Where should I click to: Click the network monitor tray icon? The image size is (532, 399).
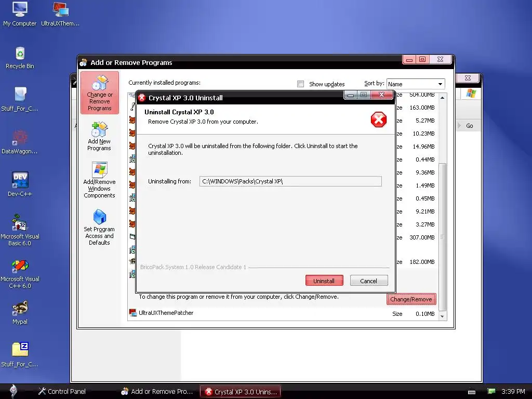[491, 391]
